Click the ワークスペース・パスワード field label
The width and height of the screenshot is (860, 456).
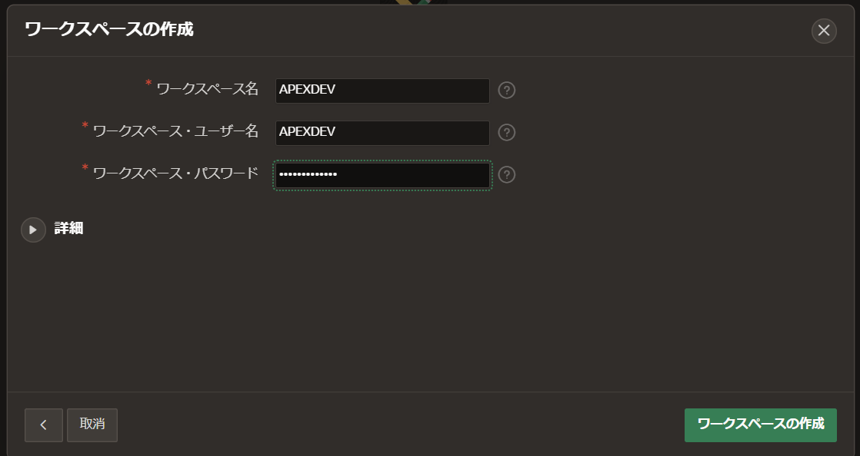pos(175,173)
